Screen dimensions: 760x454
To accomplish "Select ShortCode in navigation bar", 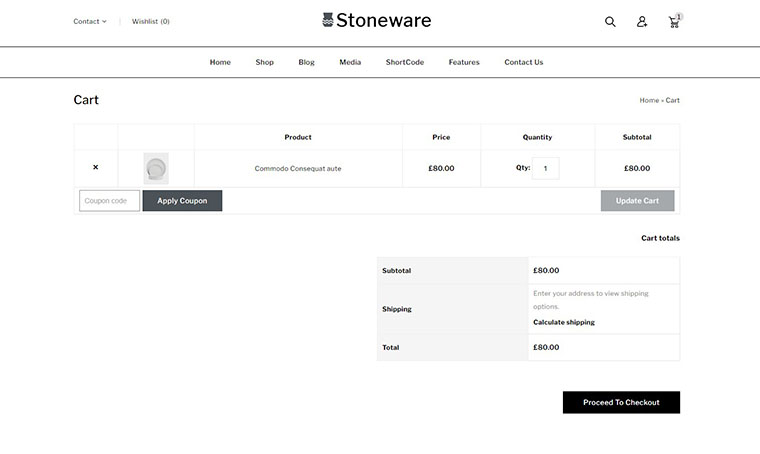I will pyautogui.click(x=405, y=62).
